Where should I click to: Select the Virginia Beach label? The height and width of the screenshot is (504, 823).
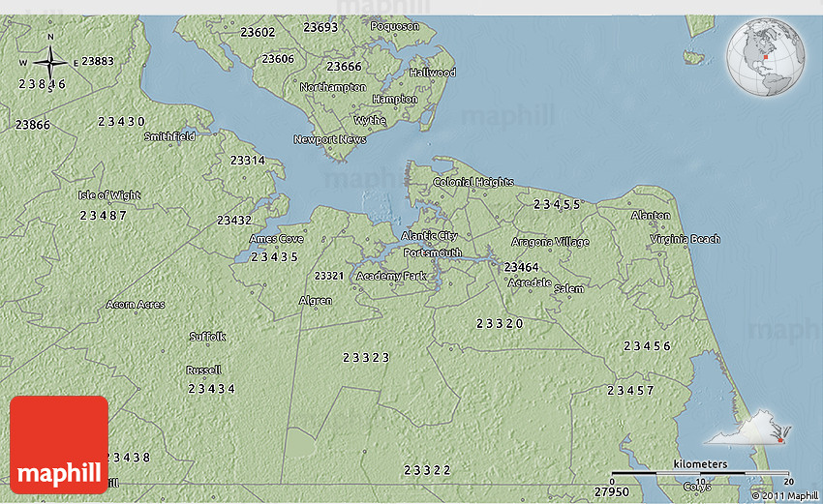[x=685, y=239]
